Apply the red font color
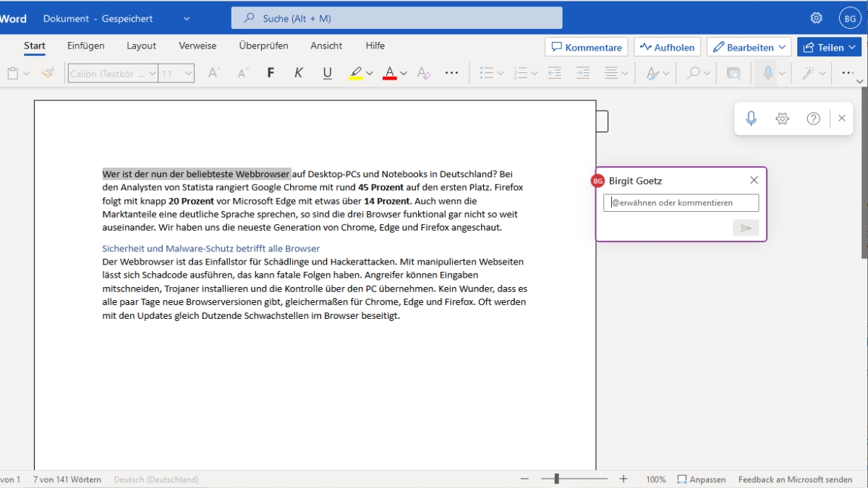Image resolution: width=868 pixels, height=488 pixels. 390,73
